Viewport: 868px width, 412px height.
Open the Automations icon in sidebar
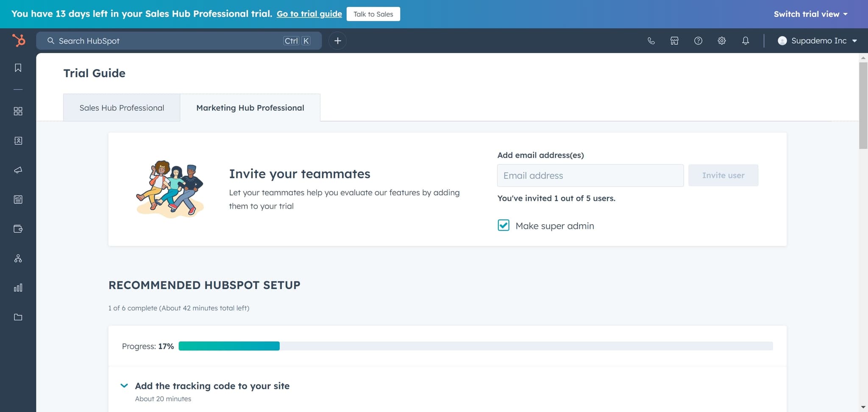pos(18,258)
